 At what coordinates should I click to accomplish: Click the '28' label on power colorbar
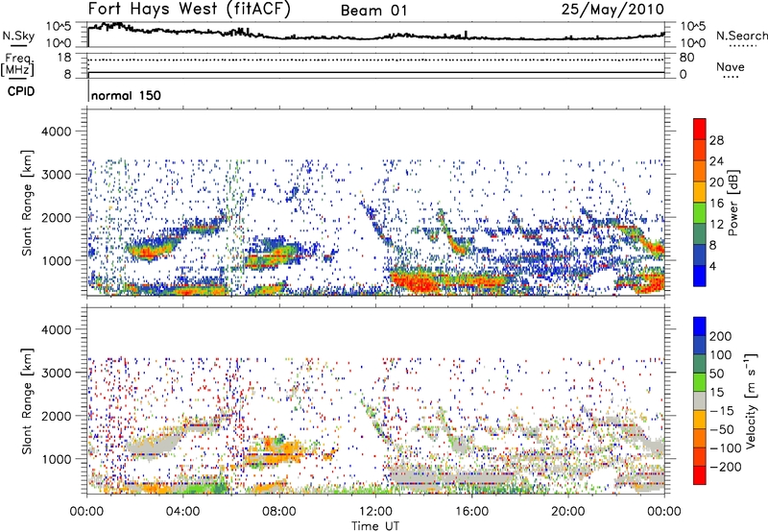point(716,140)
